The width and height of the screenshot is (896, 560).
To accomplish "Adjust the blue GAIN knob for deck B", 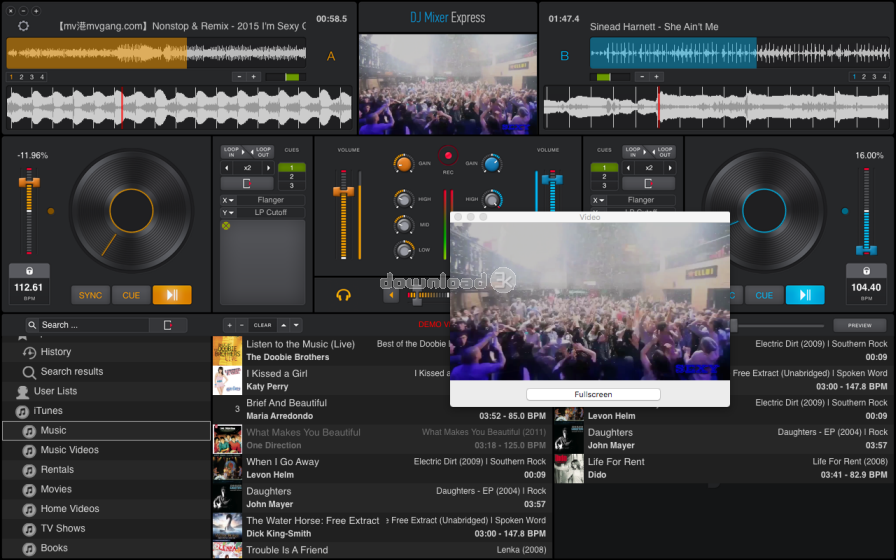I will [x=492, y=164].
